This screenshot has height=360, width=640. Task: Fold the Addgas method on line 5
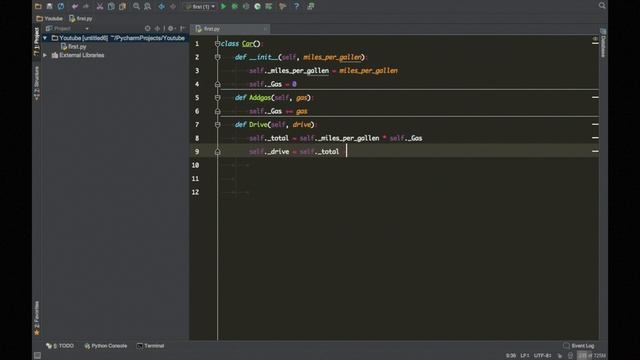click(x=217, y=98)
